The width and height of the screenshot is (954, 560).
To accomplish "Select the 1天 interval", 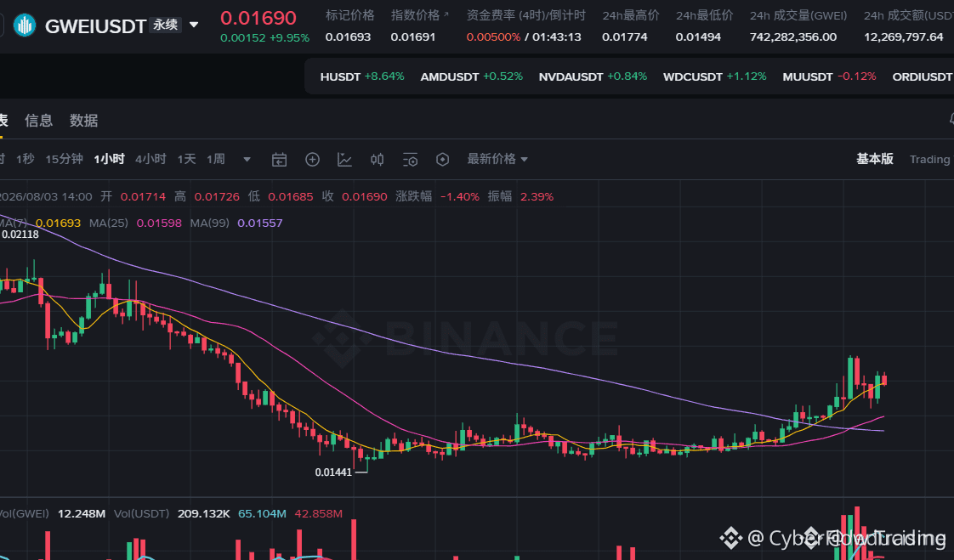I will [186, 159].
